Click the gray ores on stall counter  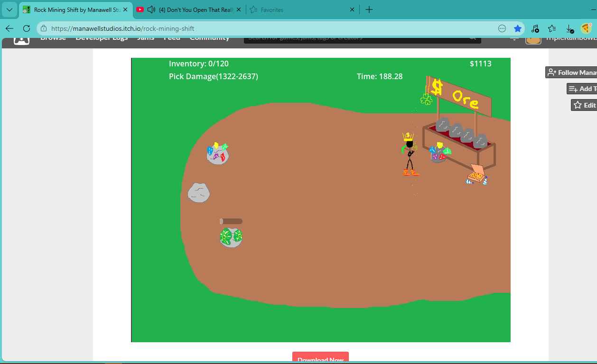(462, 132)
